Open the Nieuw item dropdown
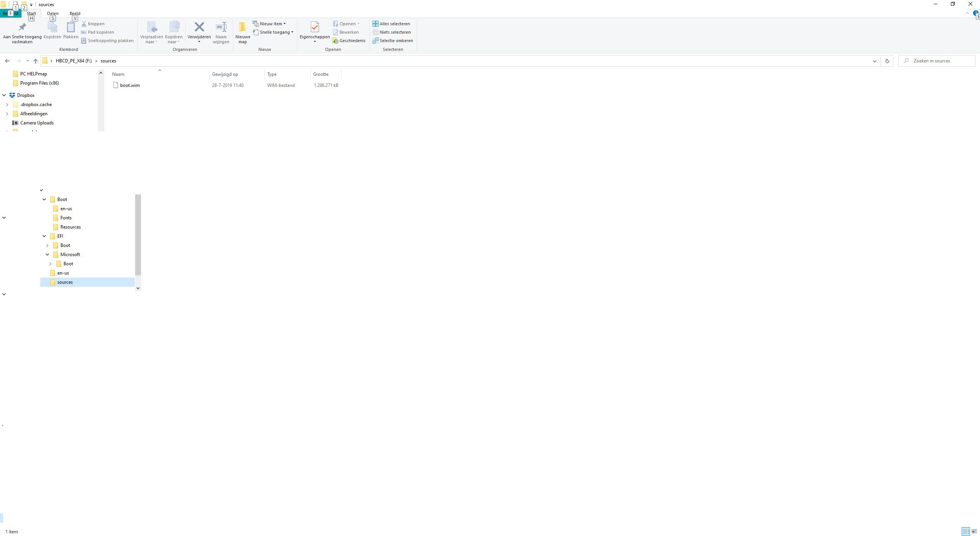 [x=273, y=24]
